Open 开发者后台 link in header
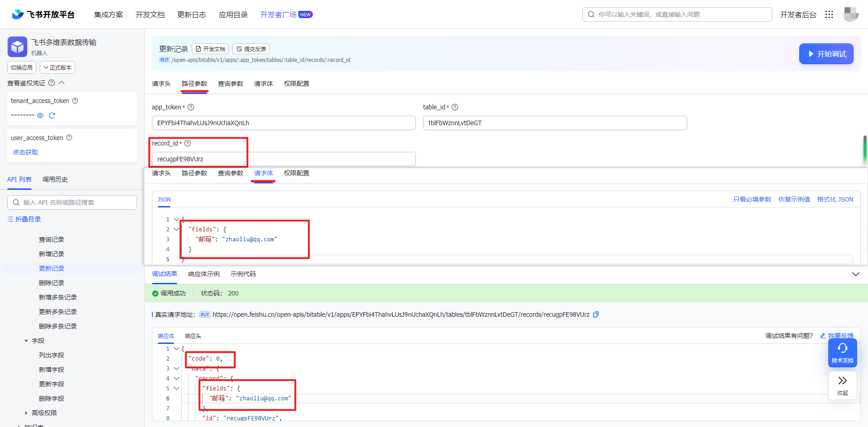868x427 pixels. (x=798, y=14)
